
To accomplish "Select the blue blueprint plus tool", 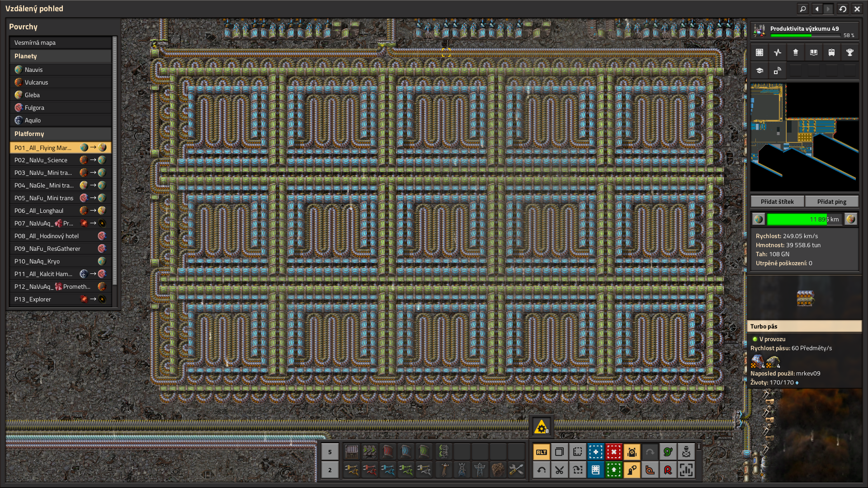I will [595, 452].
